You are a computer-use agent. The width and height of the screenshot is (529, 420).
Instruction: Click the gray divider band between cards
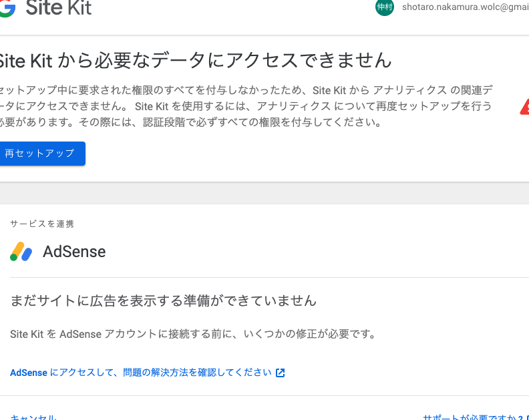(264, 193)
